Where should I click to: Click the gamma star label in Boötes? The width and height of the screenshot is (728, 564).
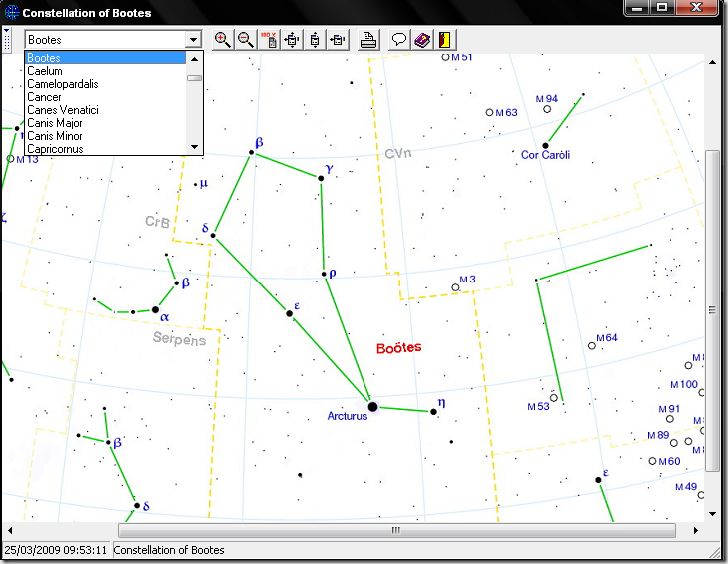pyautogui.click(x=330, y=168)
